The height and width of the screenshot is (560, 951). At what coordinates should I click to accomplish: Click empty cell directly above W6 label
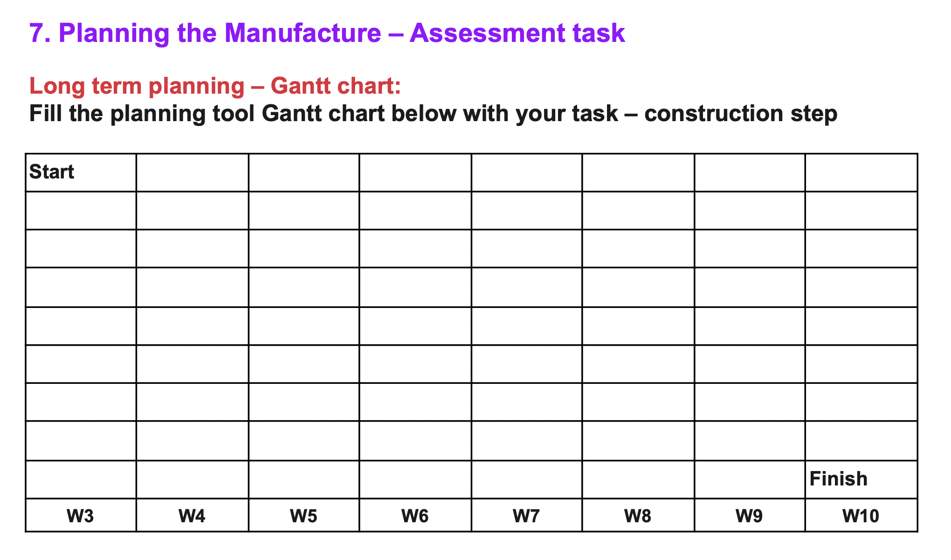pos(415,479)
